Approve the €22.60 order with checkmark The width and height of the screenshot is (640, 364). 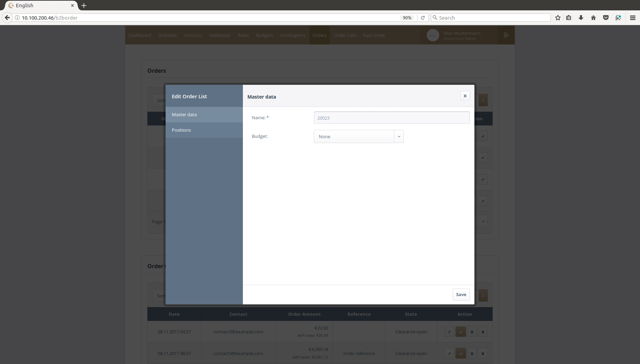coord(461,332)
